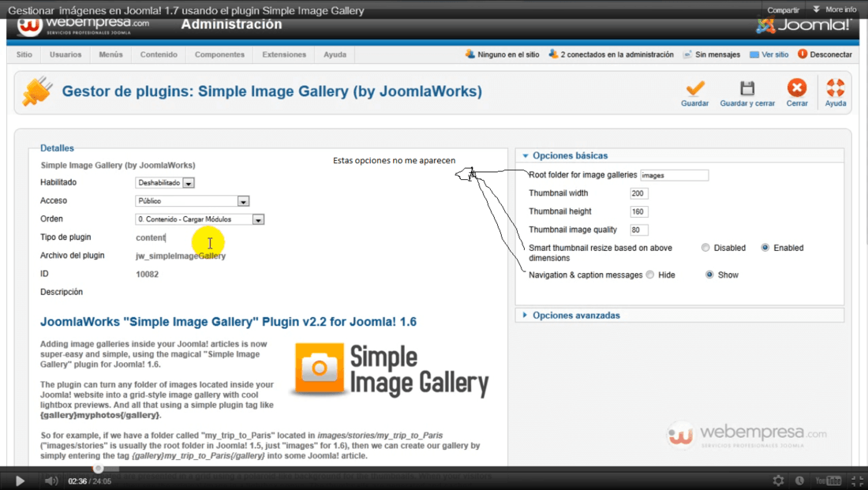Click the Guardar y cerrar floppy icon
Screen dimensions: 868x490
747,88
